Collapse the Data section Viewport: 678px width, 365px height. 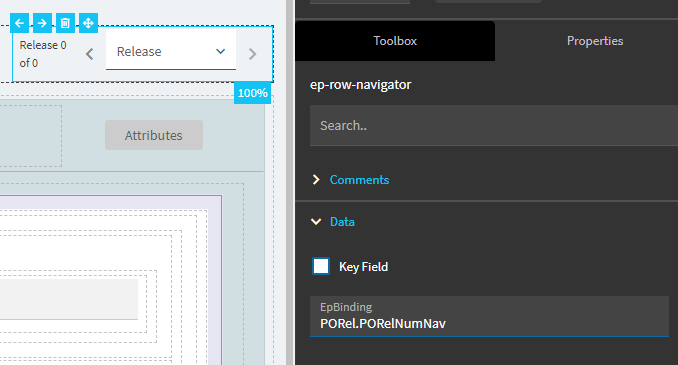[333, 221]
